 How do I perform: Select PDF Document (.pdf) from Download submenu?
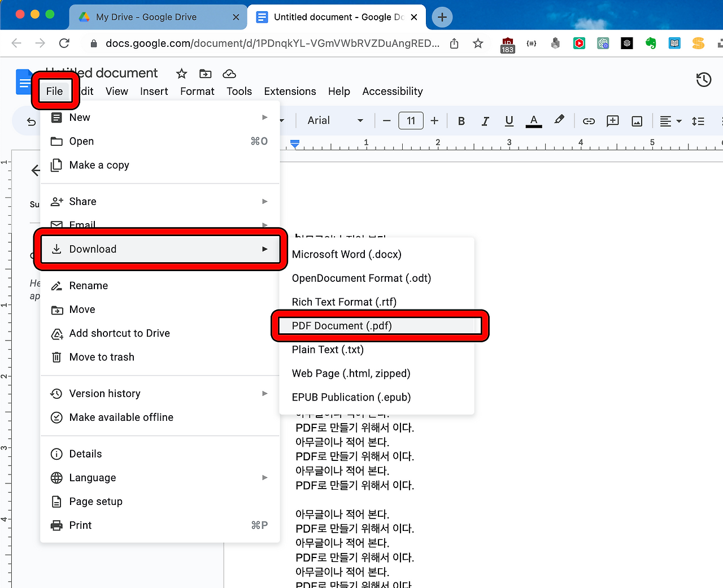click(x=378, y=326)
